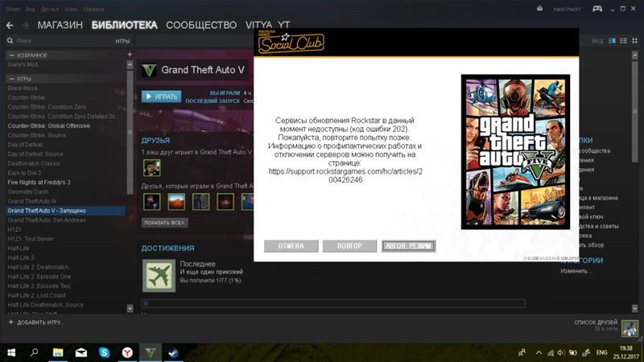Open Yandex Browser from the taskbar
The image size is (644, 362).
click(127, 352)
